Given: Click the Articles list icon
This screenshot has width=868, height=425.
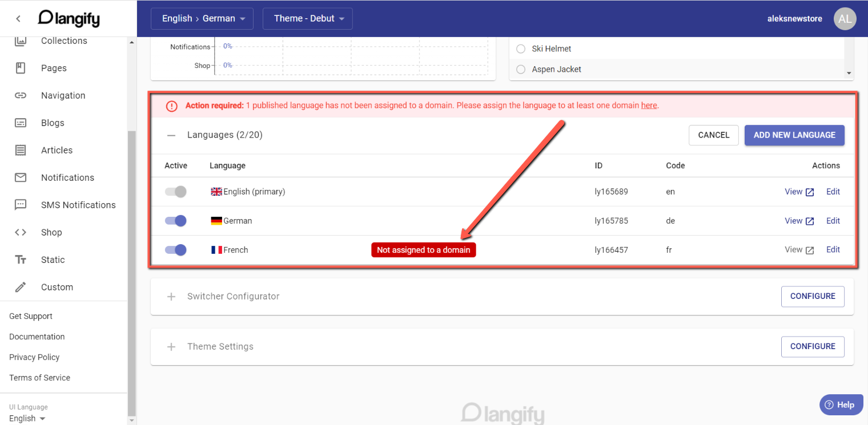Looking at the screenshot, I should (x=21, y=150).
